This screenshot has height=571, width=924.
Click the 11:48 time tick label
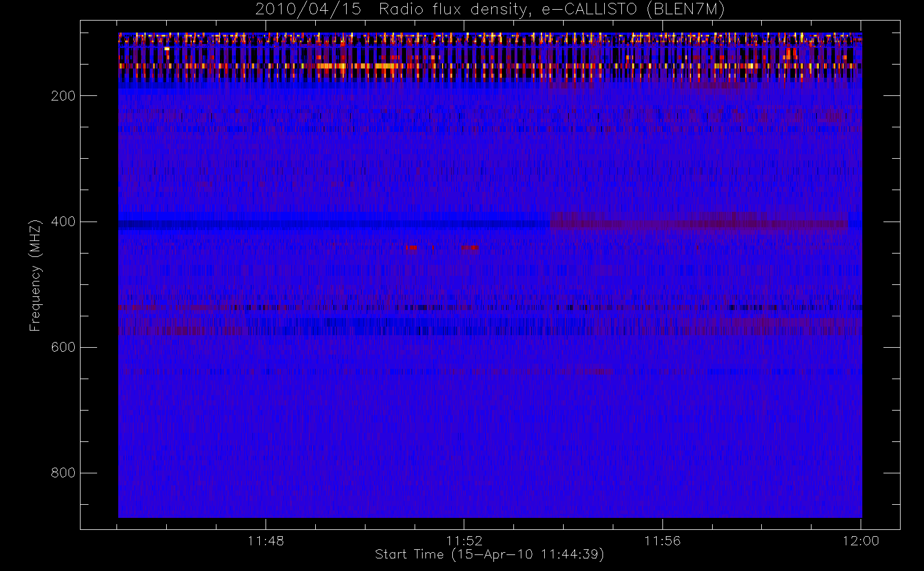coord(266,541)
